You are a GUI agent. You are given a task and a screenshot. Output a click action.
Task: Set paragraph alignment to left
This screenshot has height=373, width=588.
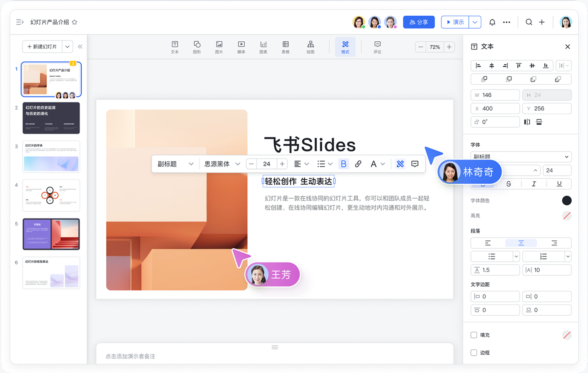click(488, 243)
